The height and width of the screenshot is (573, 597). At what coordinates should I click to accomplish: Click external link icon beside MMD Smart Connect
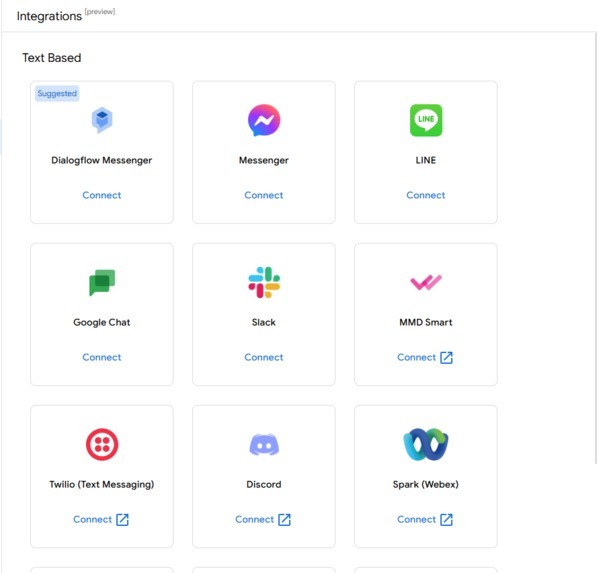point(446,358)
